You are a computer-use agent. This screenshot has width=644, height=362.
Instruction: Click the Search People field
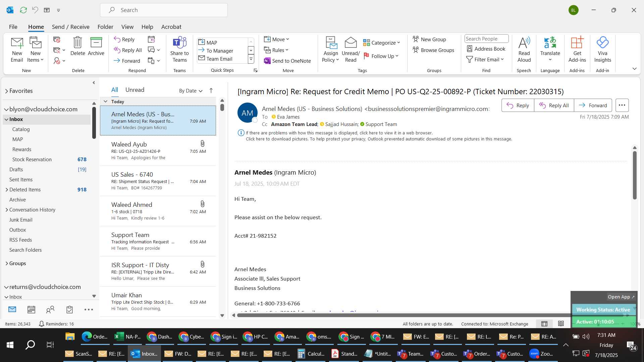[x=486, y=39]
